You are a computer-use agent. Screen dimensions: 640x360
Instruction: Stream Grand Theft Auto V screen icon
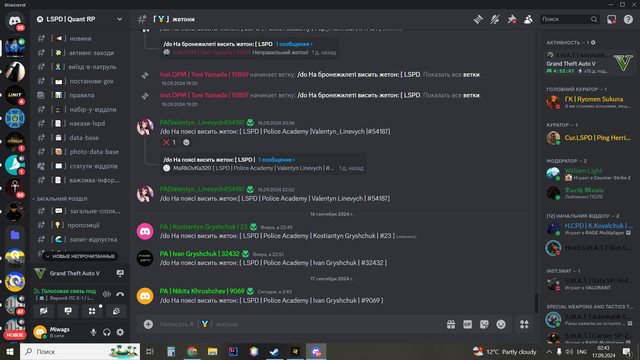120,273
